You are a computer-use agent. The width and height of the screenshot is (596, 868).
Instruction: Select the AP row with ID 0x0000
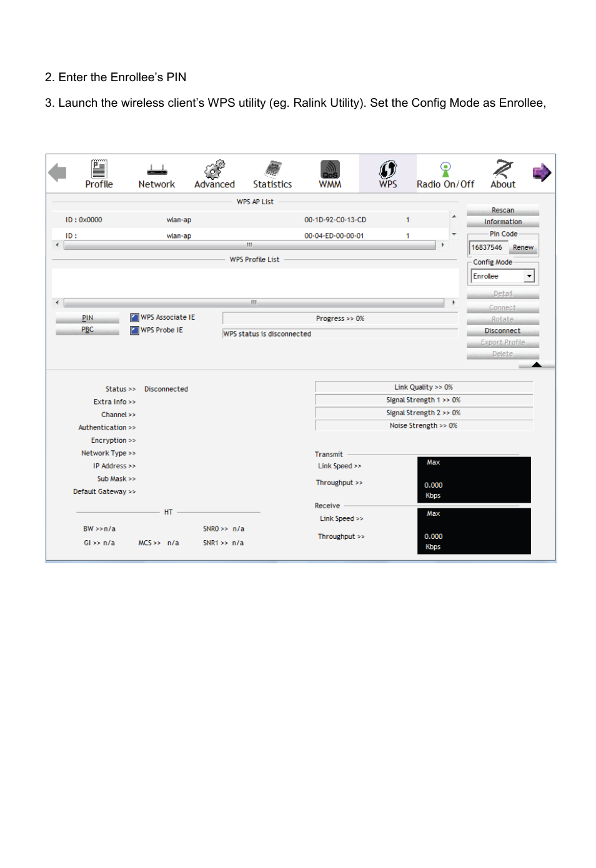point(250,220)
